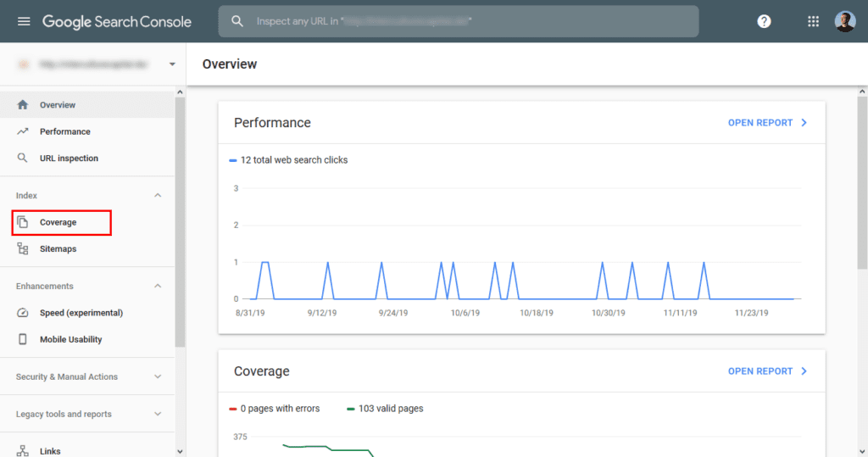Collapse the Enhancements section
This screenshot has width=868, height=457.
[158, 287]
